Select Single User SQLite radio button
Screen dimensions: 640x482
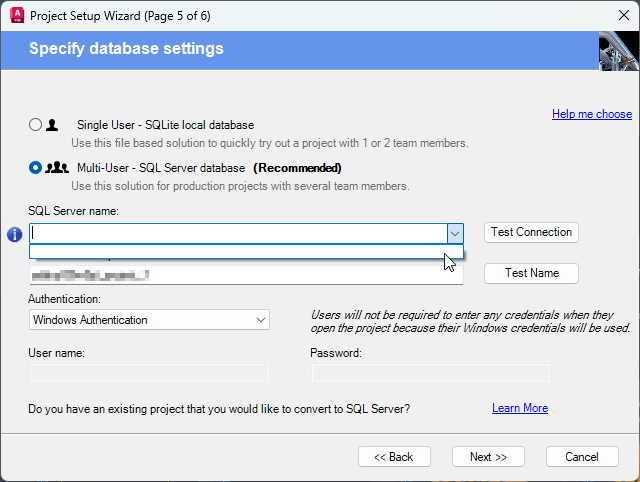[x=36, y=124]
